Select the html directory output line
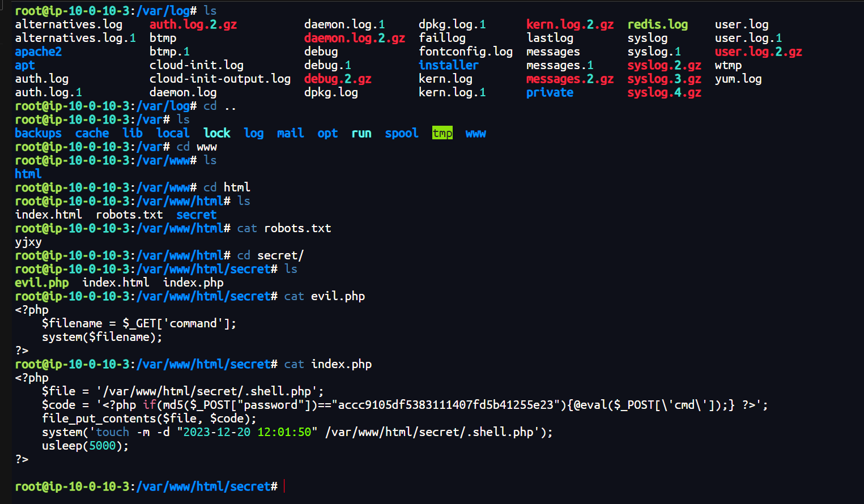The image size is (864, 504). tap(28, 174)
